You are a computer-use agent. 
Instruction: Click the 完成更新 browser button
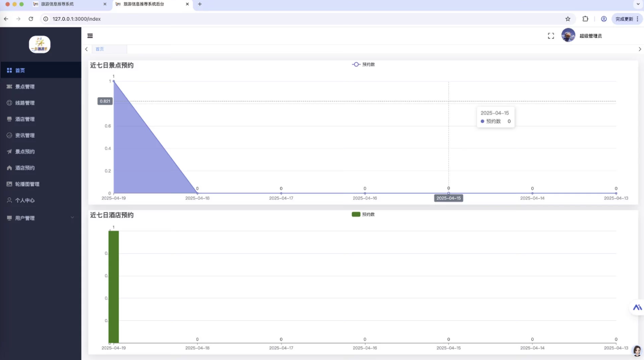[624, 19]
